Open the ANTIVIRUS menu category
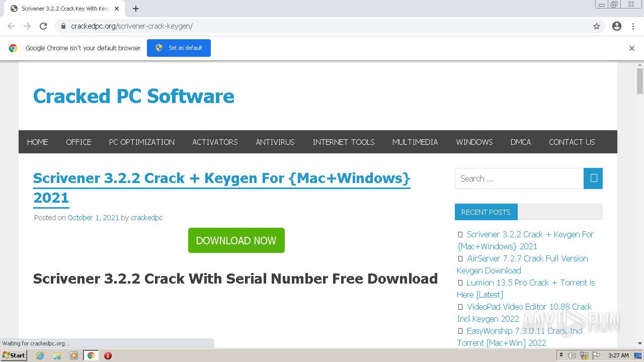 [x=275, y=142]
